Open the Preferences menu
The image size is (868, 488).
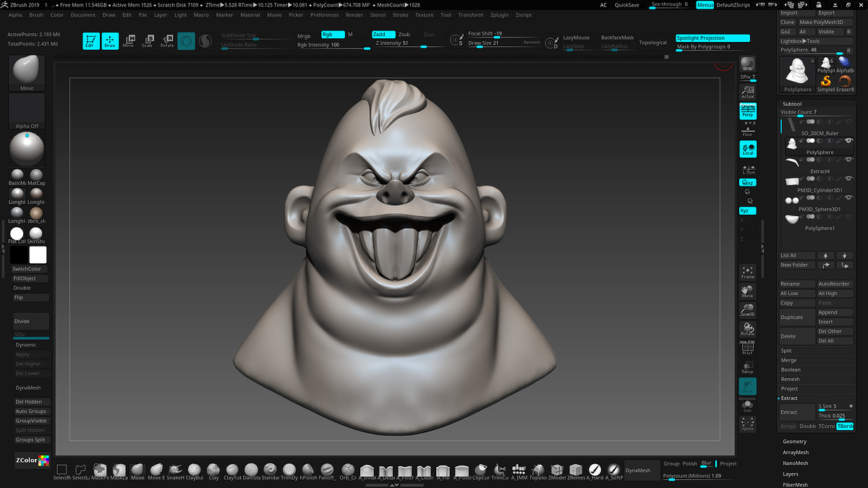(x=325, y=14)
